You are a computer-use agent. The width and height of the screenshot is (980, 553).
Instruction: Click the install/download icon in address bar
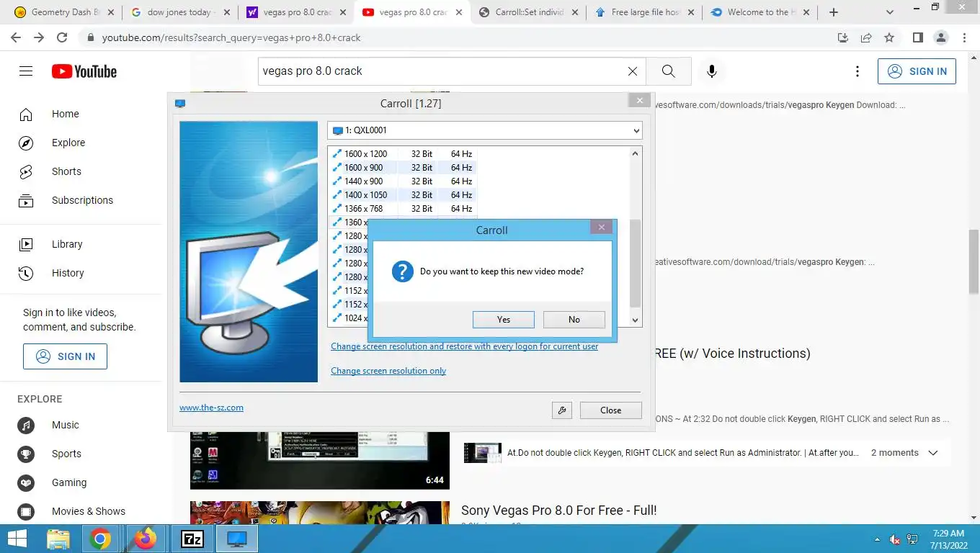click(x=843, y=37)
